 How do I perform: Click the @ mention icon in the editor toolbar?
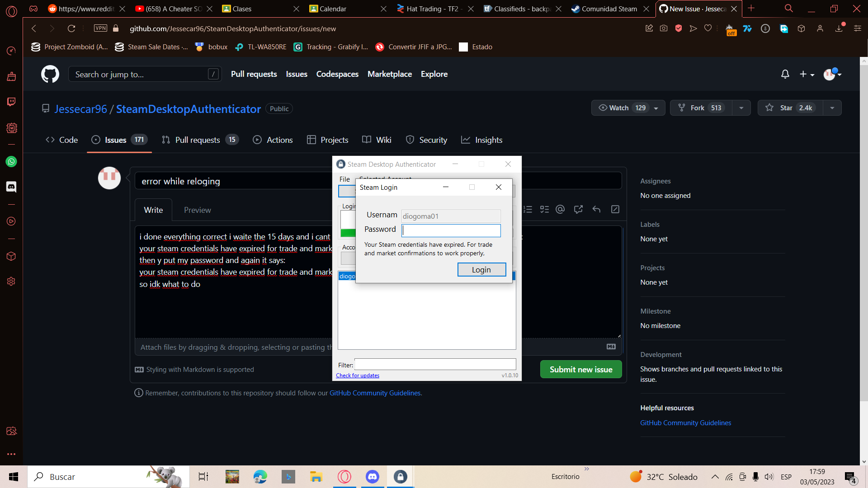tap(560, 209)
